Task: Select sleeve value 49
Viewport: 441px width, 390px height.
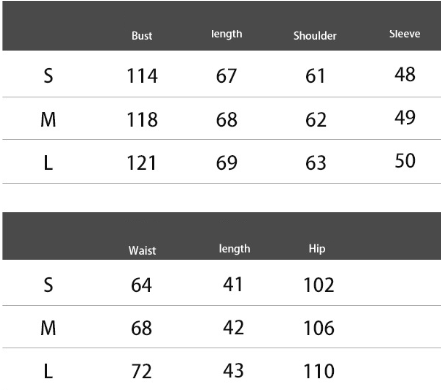Action: (x=405, y=117)
